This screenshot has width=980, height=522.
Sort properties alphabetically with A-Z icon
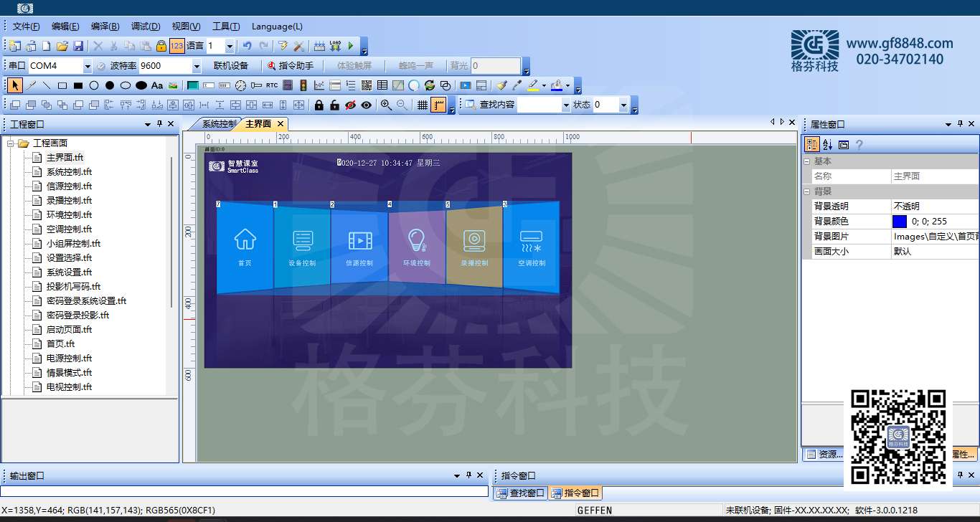[x=828, y=144]
